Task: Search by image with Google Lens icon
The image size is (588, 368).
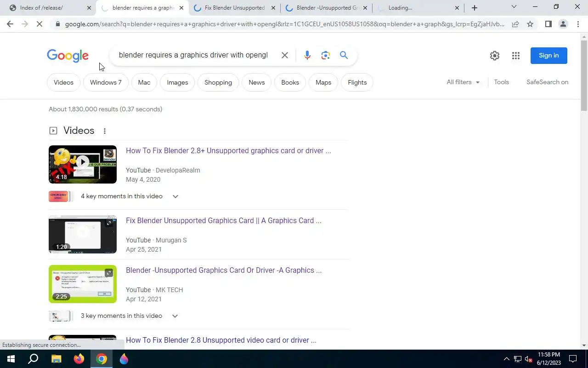Action: pyautogui.click(x=326, y=55)
